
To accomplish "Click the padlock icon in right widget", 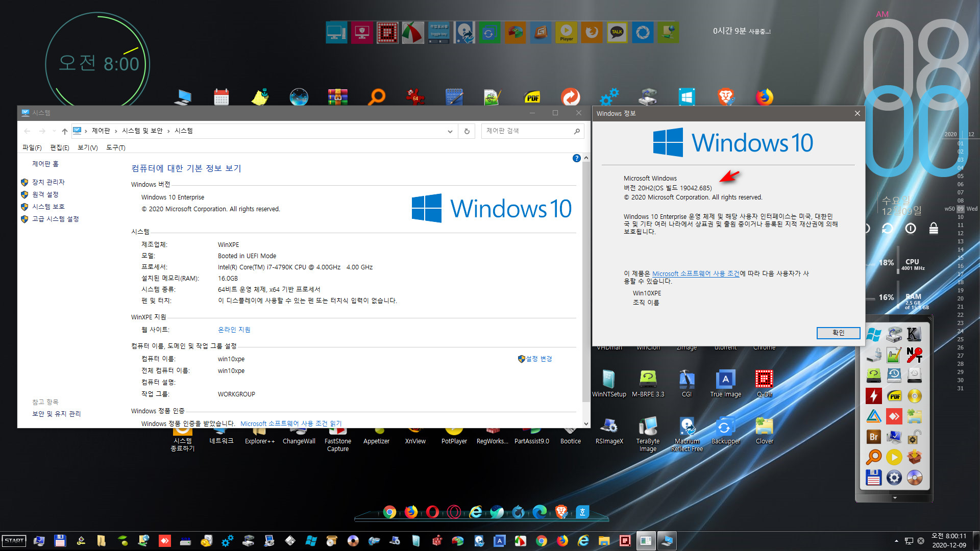I will [934, 228].
